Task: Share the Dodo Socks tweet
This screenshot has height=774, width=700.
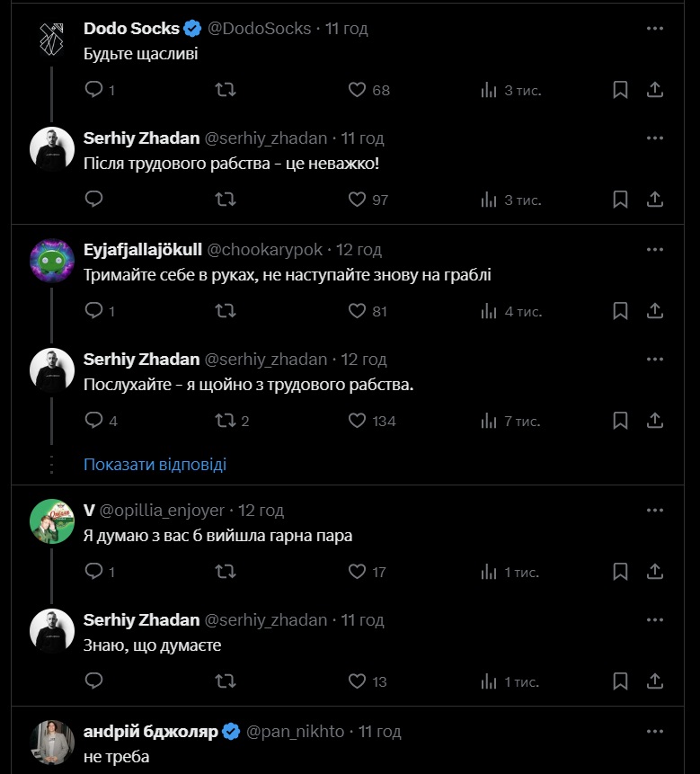Action: click(x=655, y=90)
